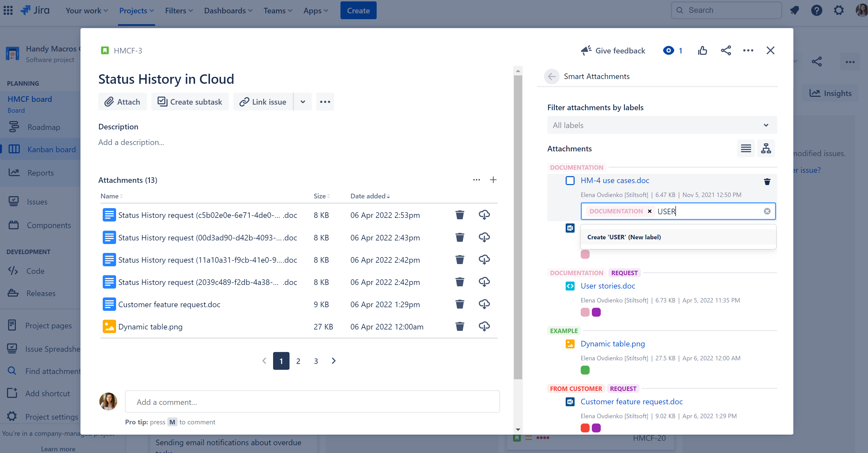Toggle the watch issue eye icon

tap(668, 51)
